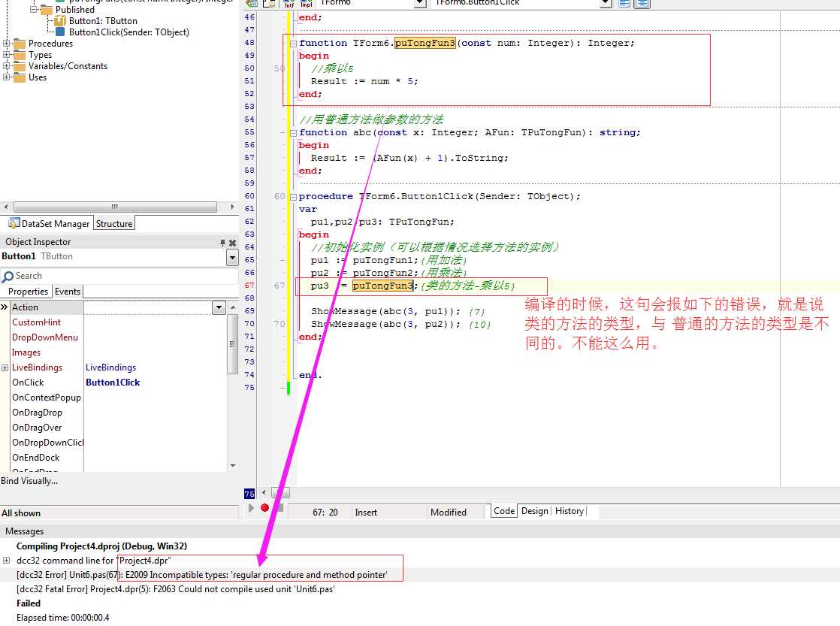Click the Compiling Project4.dproj message line
840x626 pixels.
[101, 546]
